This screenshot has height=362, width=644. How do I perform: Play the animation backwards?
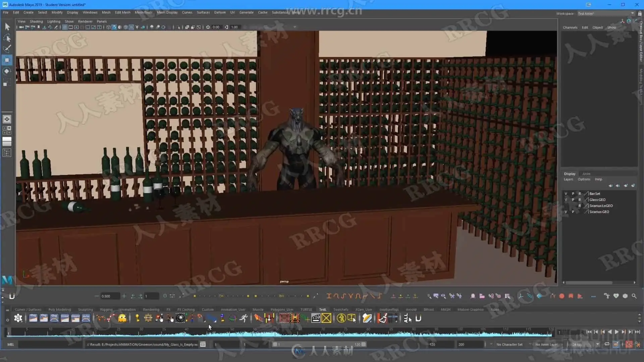click(609, 332)
